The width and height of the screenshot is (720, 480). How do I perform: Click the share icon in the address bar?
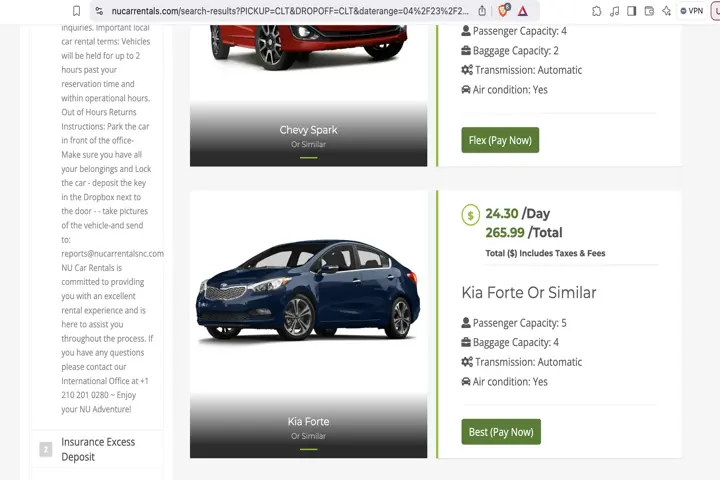[x=482, y=11]
